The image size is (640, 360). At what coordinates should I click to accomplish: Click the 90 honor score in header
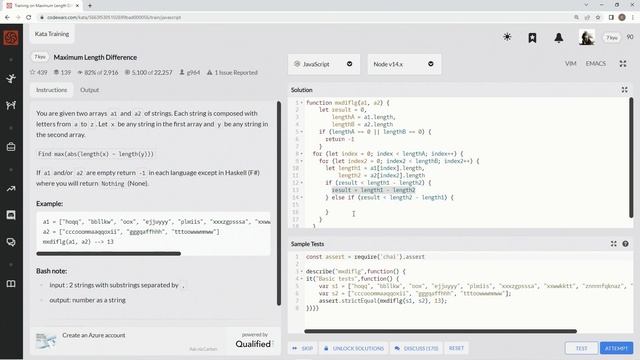[630, 37]
